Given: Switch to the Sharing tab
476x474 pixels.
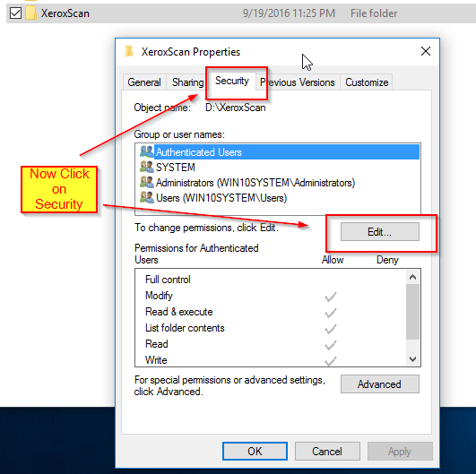Looking at the screenshot, I should [187, 82].
